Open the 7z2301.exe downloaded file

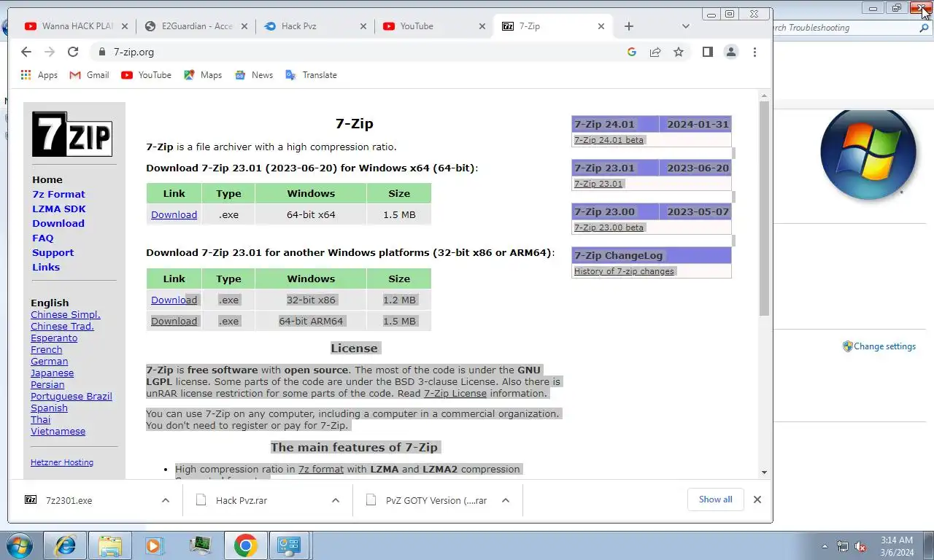click(x=69, y=500)
